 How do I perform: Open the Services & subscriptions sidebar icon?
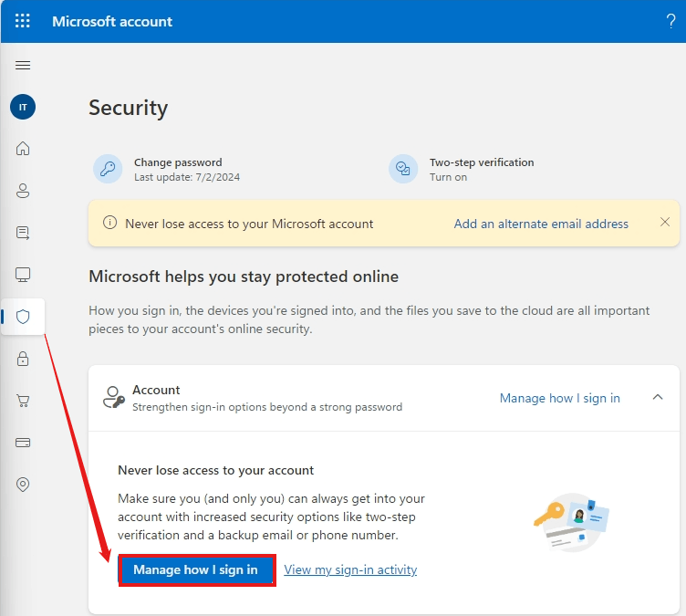tap(23, 233)
